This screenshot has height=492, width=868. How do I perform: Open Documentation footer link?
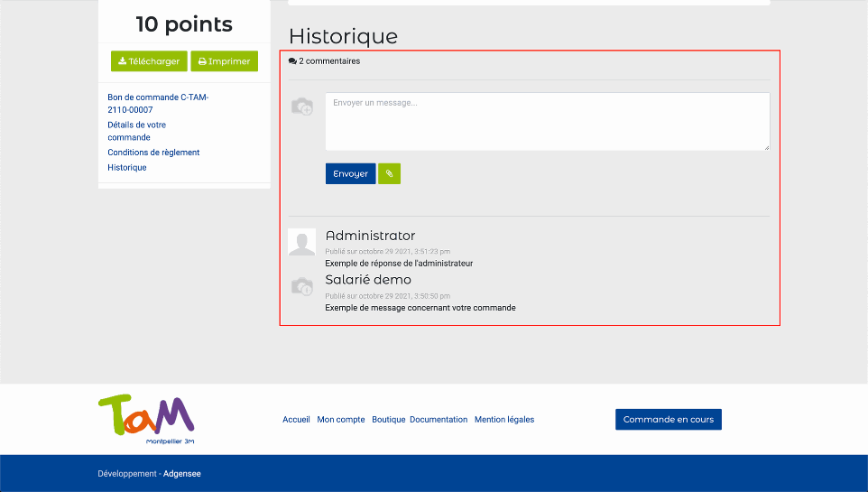pos(439,420)
